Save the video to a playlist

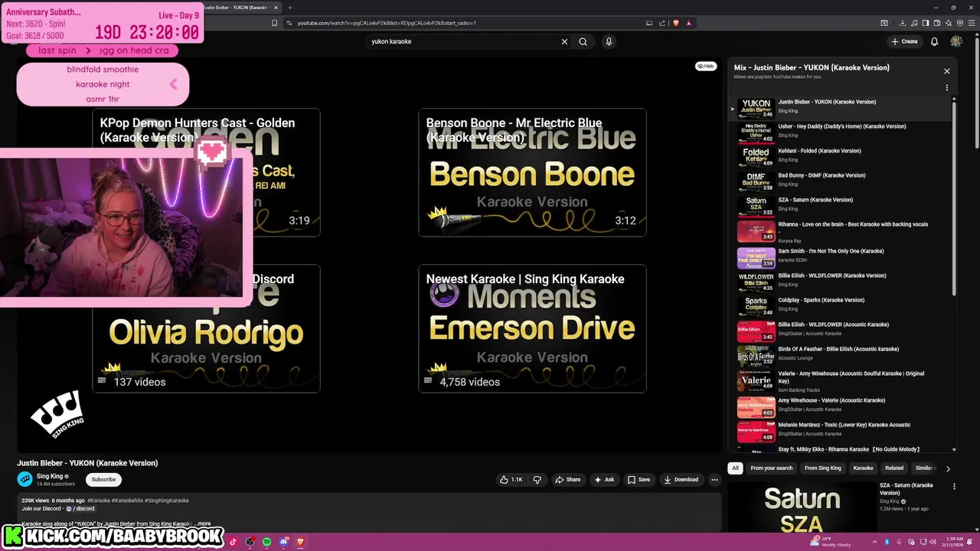(x=639, y=480)
